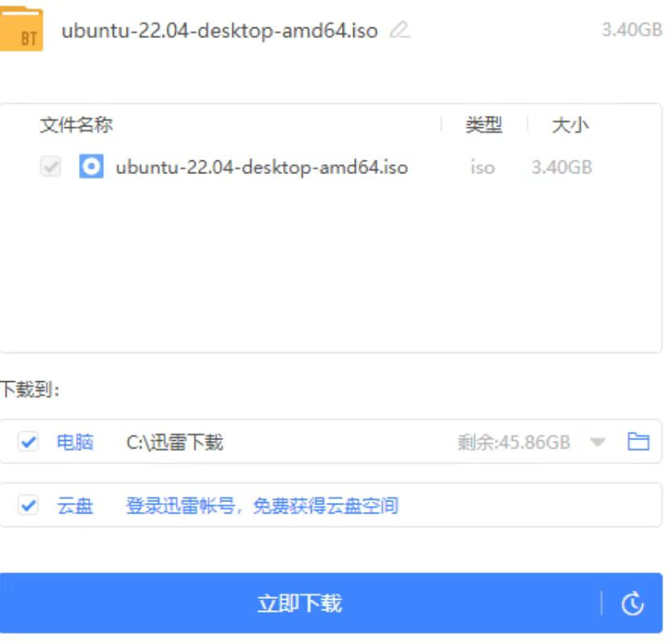Screen dimensions: 671x644
Task: Sort by the 大小 column header
Action: coord(569,125)
